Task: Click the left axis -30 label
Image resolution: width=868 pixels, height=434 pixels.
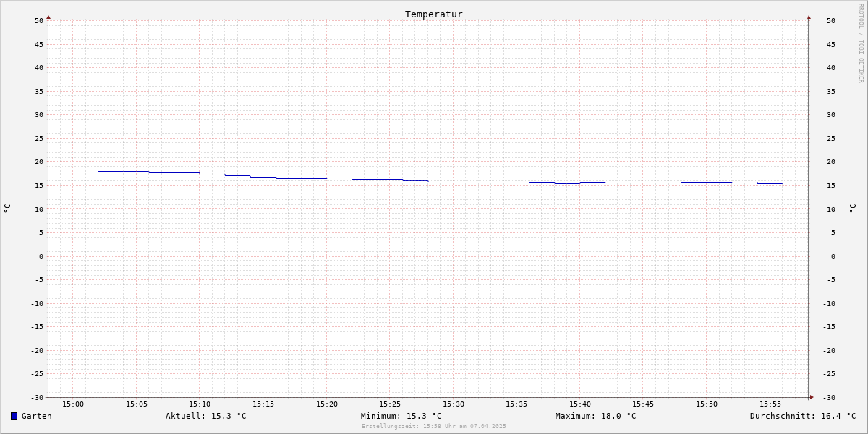Action: (x=37, y=398)
